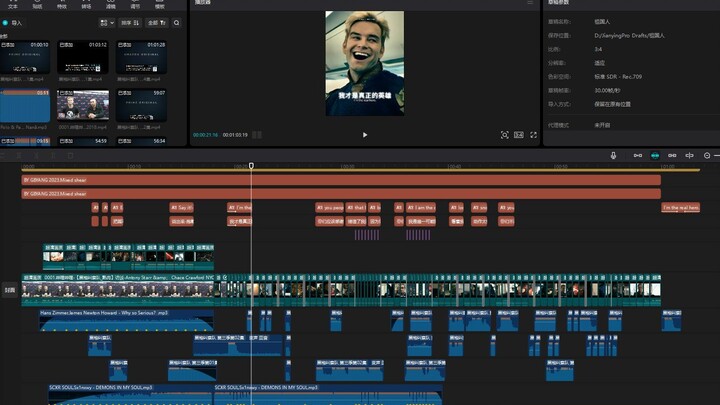
Task: Click the 封面 cover button
Action: pos(10,290)
